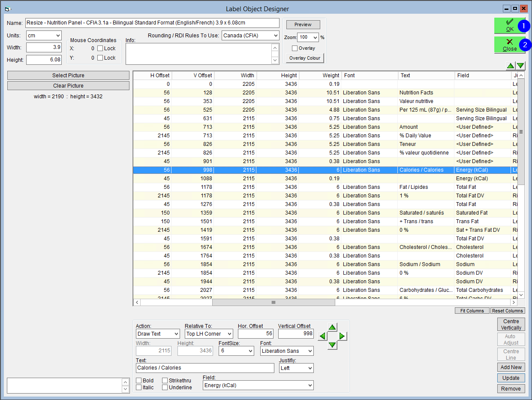Select the Teneur row

(x=325, y=144)
